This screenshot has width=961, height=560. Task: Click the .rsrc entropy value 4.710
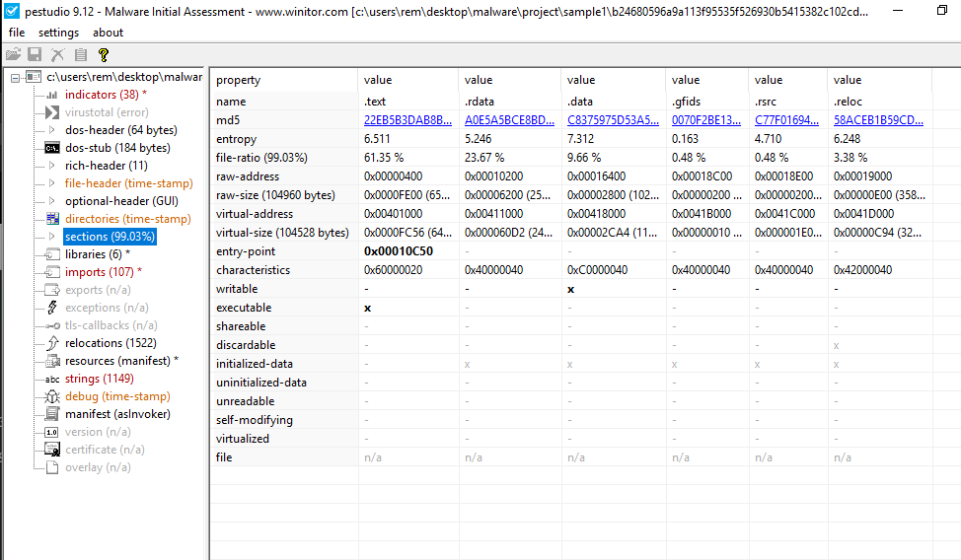tap(768, 139)
